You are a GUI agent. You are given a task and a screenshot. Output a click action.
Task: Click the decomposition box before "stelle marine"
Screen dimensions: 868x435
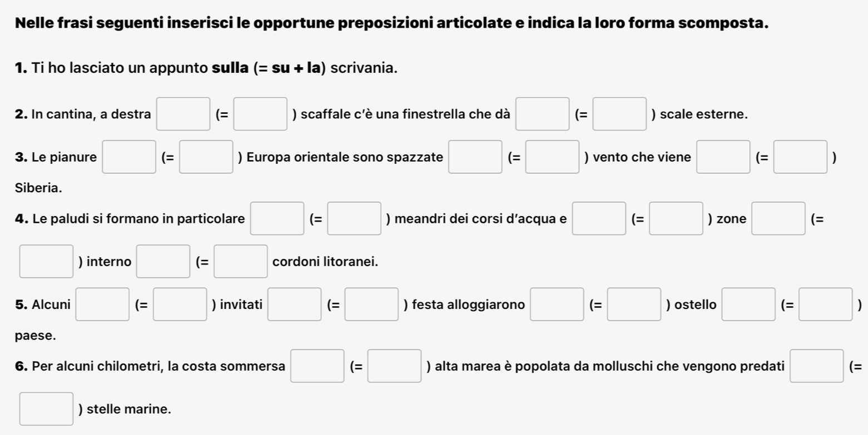click(x=47, y=409)
